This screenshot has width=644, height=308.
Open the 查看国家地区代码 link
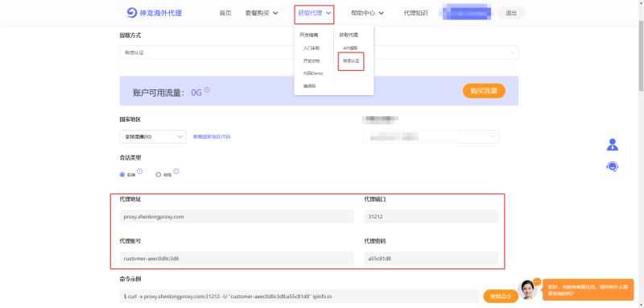[x=212, y=136]
